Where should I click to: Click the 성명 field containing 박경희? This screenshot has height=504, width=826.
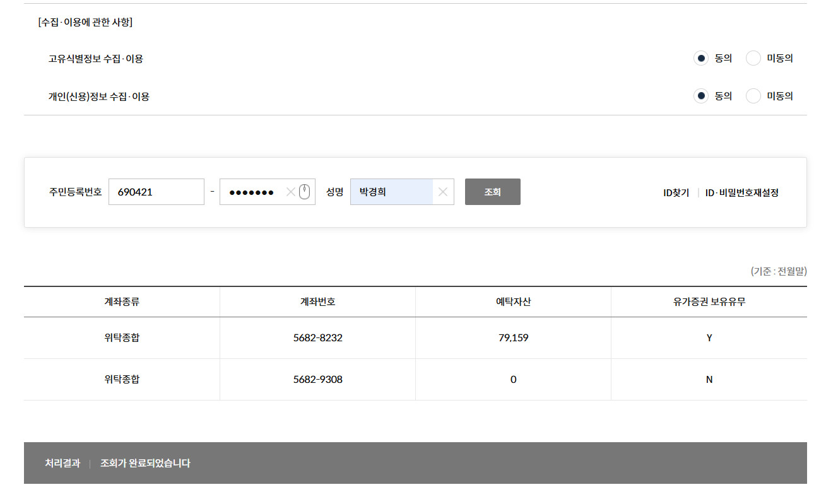click(x=391, y=192)
